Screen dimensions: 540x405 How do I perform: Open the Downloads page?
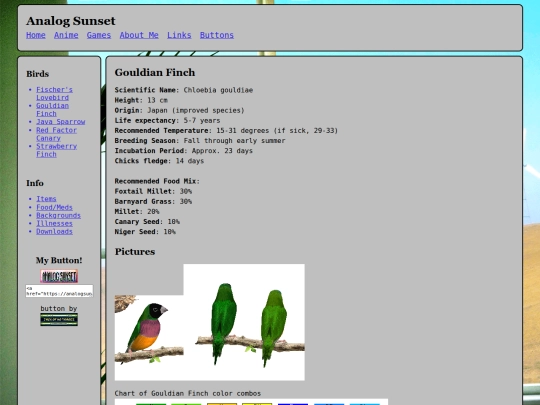click(54, 231)
